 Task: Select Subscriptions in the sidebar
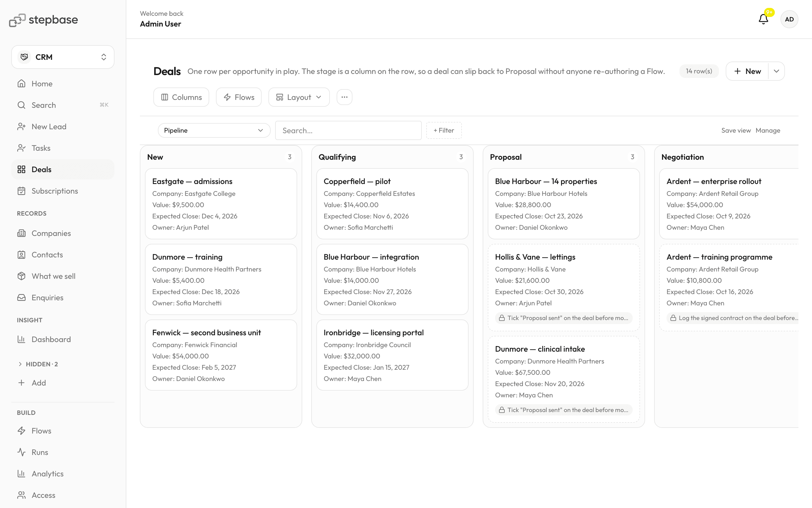click(x=63, y=191)
